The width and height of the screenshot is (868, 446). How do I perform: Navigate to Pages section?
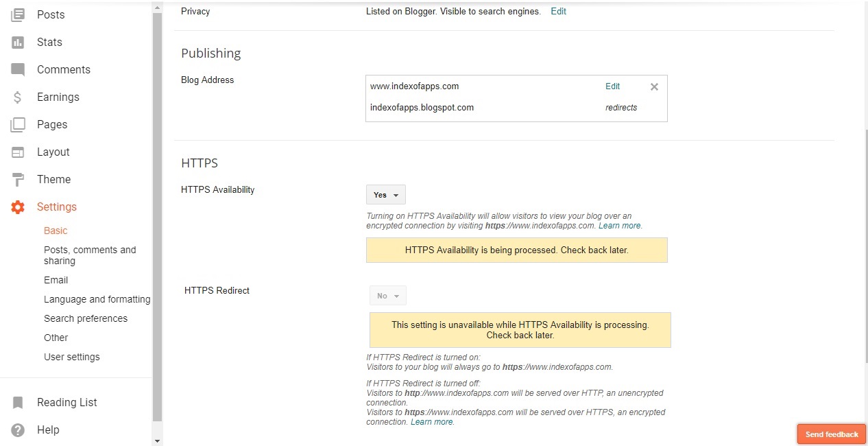(x=52, y=124)
